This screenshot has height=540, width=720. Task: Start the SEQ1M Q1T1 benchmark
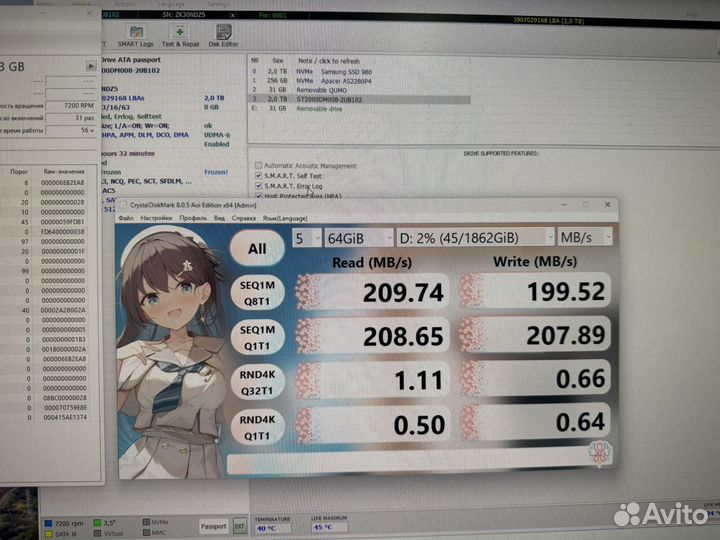coord(257,338)
